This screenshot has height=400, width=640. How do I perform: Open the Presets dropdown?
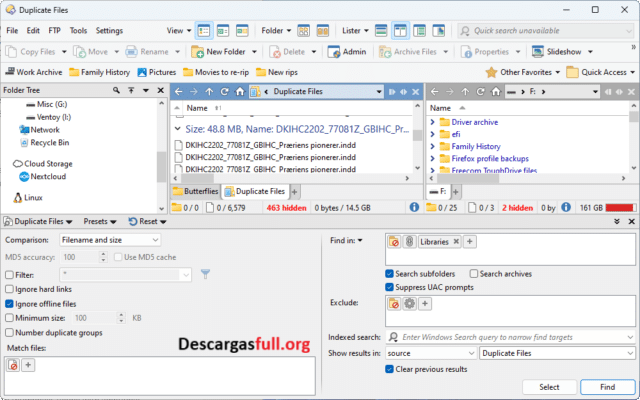pyautogui.click(x=100, y=221)
